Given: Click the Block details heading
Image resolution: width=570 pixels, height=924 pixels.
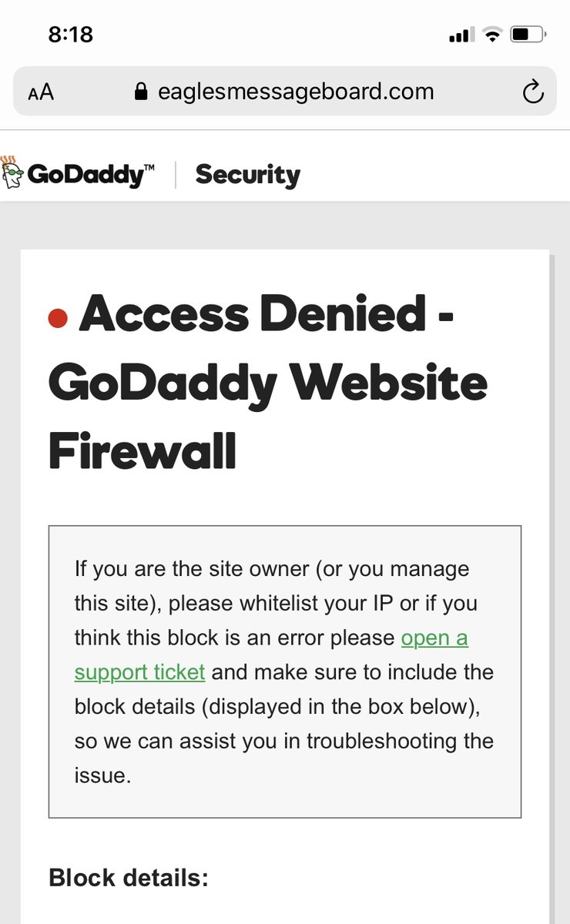Looking at the screenshot, I should click(x=129, y=878).
